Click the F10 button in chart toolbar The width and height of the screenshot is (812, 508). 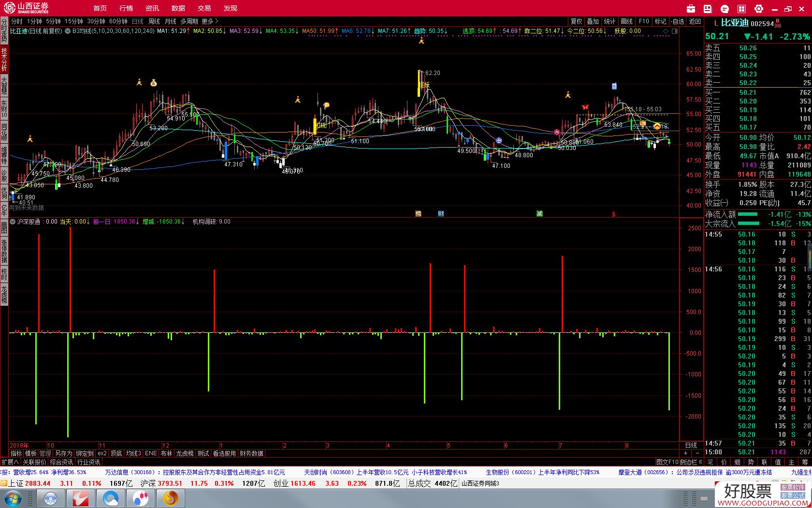(644, 21)
